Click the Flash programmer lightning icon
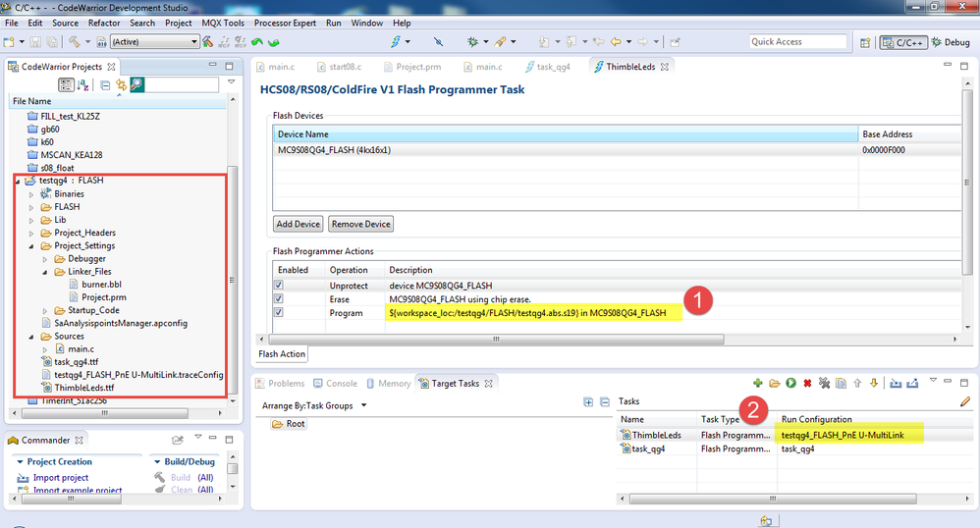Viewport: 980px width, 528px height. pyautogui.click(x=395, y=42)
